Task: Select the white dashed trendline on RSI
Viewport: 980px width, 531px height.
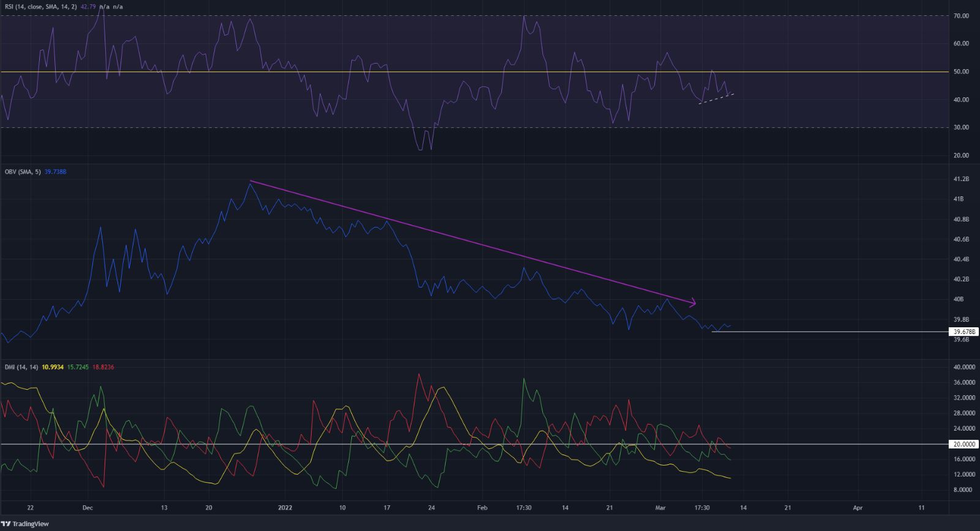Action: point(716,98)
